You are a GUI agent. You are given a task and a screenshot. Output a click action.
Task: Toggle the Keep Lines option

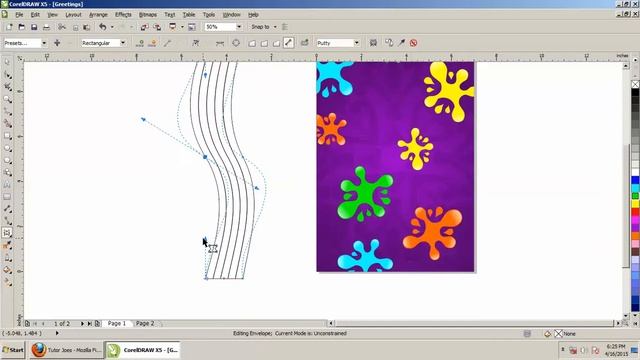pyautogui.click(x=373, y=43)
